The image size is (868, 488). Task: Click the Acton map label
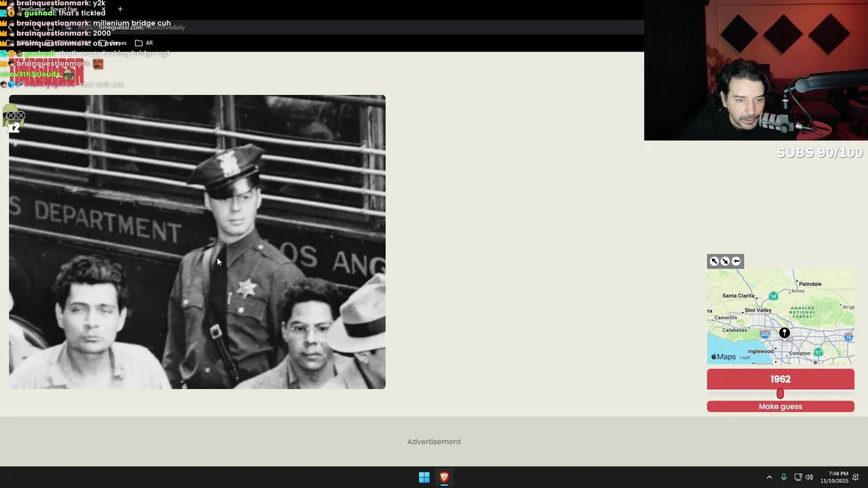coord(798,291)
